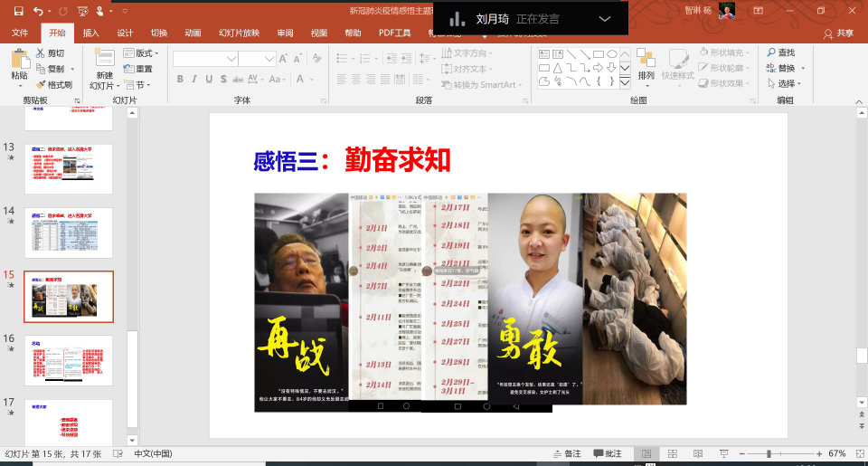Image resolution: width=868 pixels, height=466 pixels.
Task: Click Center alignment paragraph icon
Action: click(356, 80)
